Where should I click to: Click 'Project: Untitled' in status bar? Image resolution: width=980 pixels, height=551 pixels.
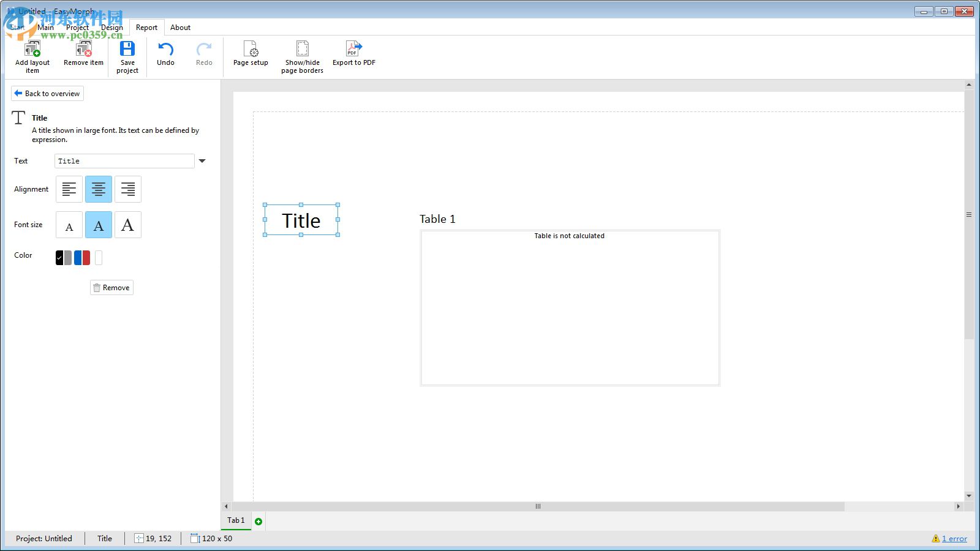(x=44, y=539)
